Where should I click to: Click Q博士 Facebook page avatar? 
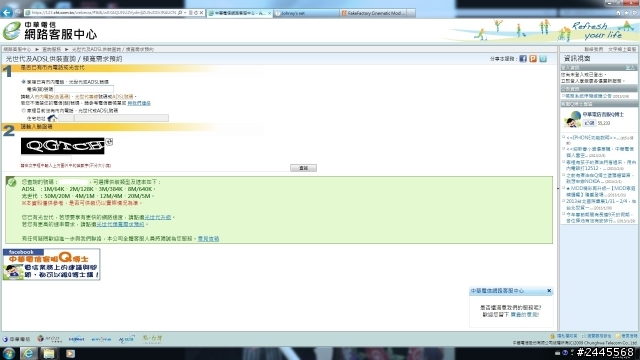(x=572, y=119)
